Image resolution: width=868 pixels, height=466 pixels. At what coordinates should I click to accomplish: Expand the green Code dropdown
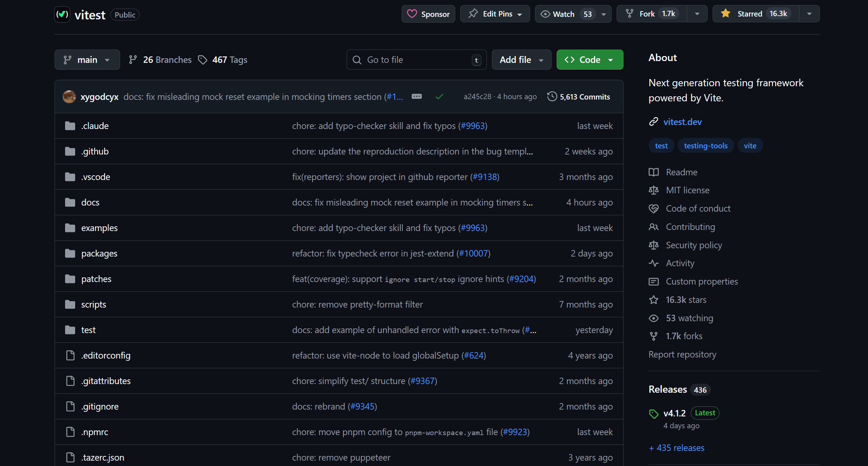pyautogui.click(x=590, y=60)
